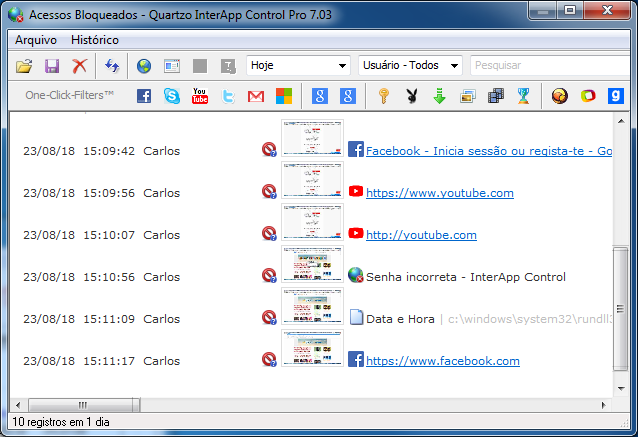
Task: Click the red X delete icon
Action: tap(79, 66)
